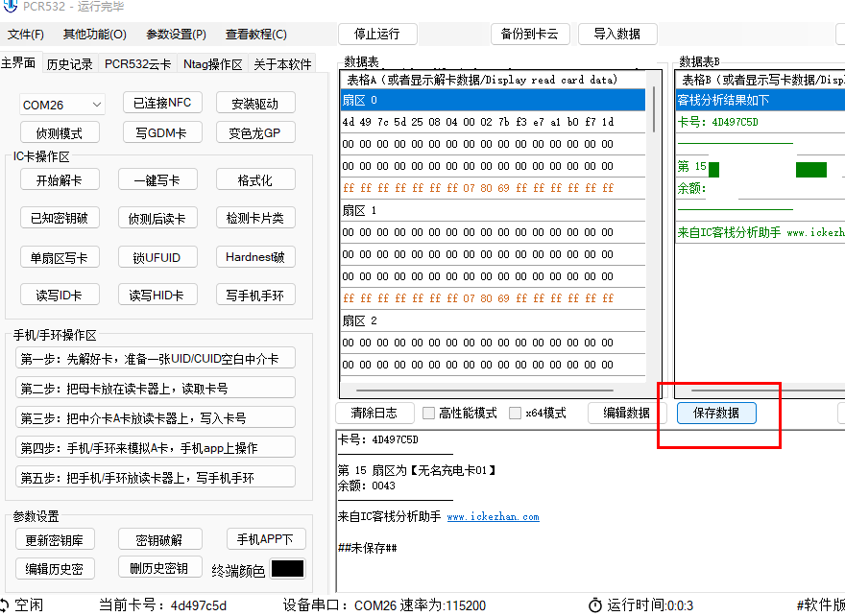Click the 保存数据 button
The width and height of the screenshot is (845, 616).
[x=715, y=413]
